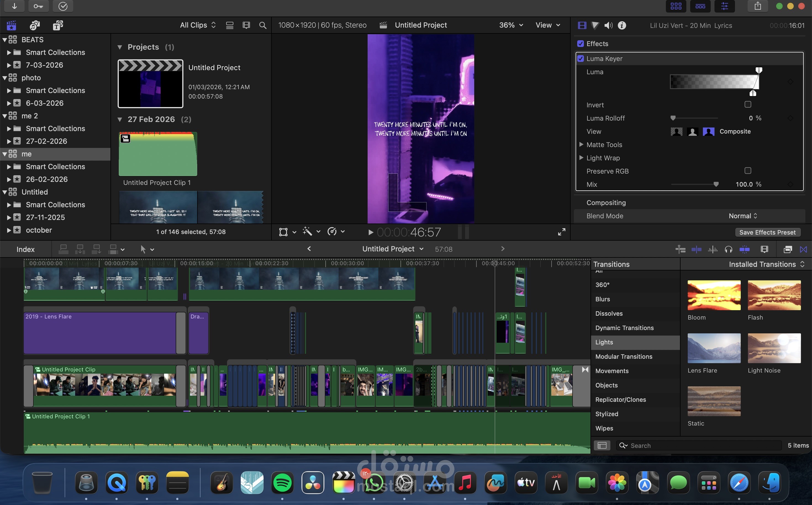Open the Info inspector icon
Viewport: 812px width, 505px height.
[622, 25]
